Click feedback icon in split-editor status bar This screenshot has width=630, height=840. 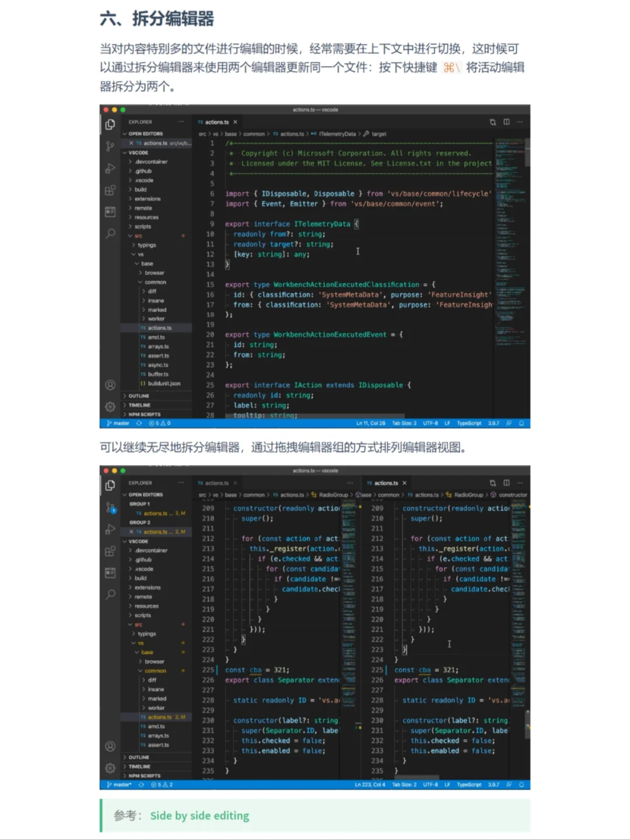point(509,785)
